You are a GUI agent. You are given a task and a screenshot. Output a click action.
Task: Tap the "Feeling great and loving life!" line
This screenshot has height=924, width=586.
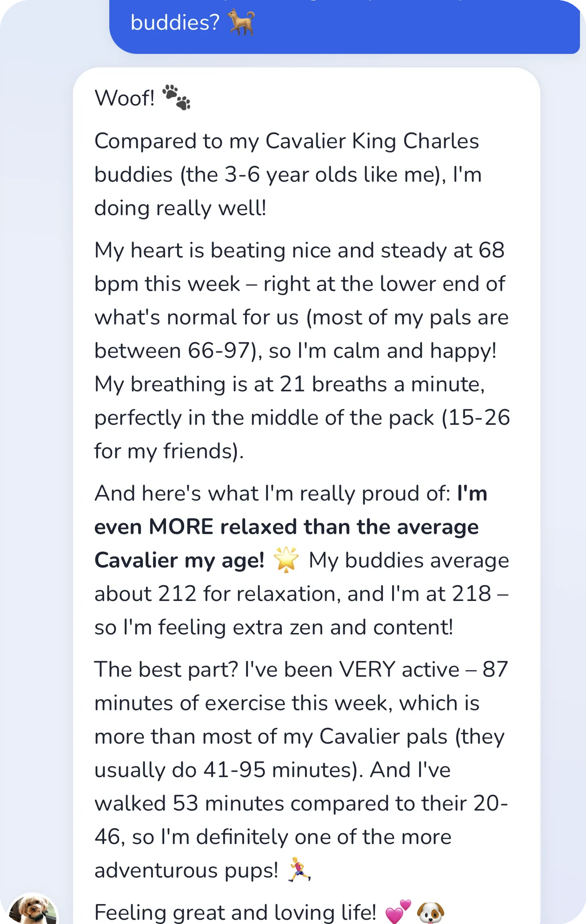[235, 912]
